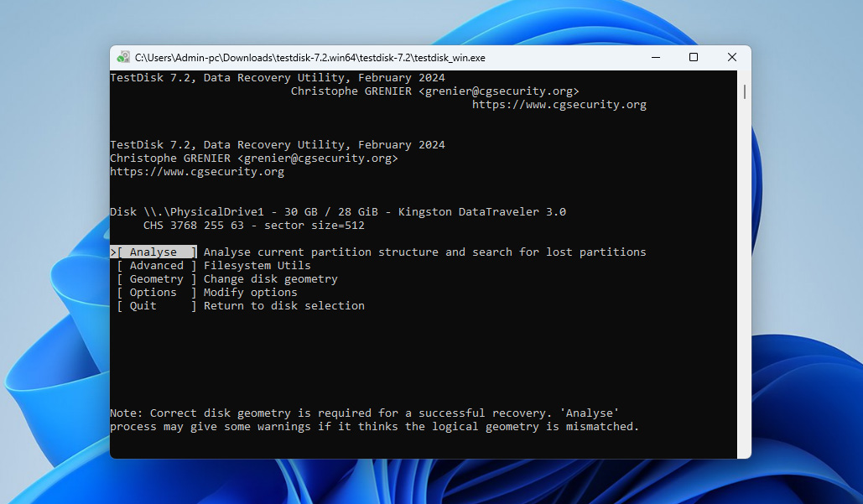Image resolution: width=863 pixels, height=504 pixels.
Task: Pick the Geometry menu option
Action: coord(156,279)
